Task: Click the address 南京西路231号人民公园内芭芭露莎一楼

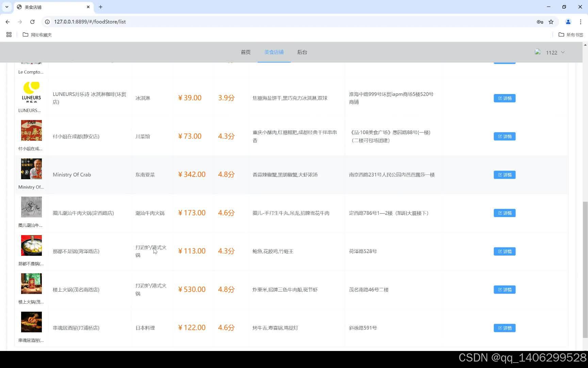Action: pos(392,174)
